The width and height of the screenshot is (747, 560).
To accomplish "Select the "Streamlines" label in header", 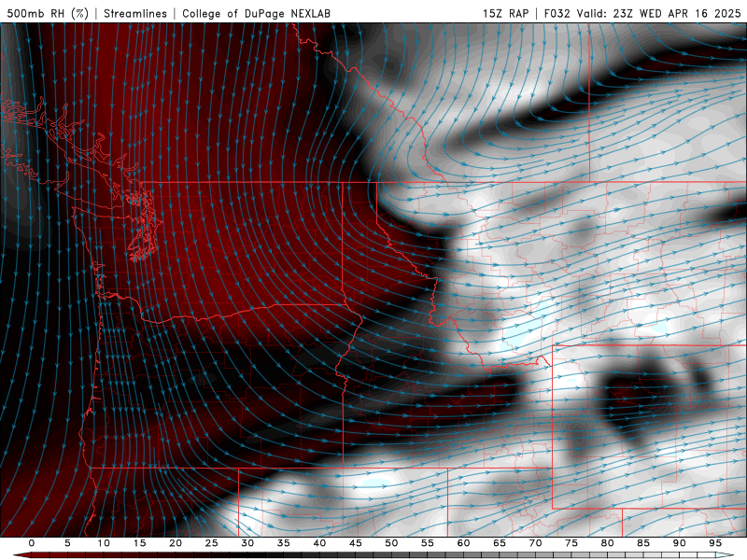I will pos(135,14).
